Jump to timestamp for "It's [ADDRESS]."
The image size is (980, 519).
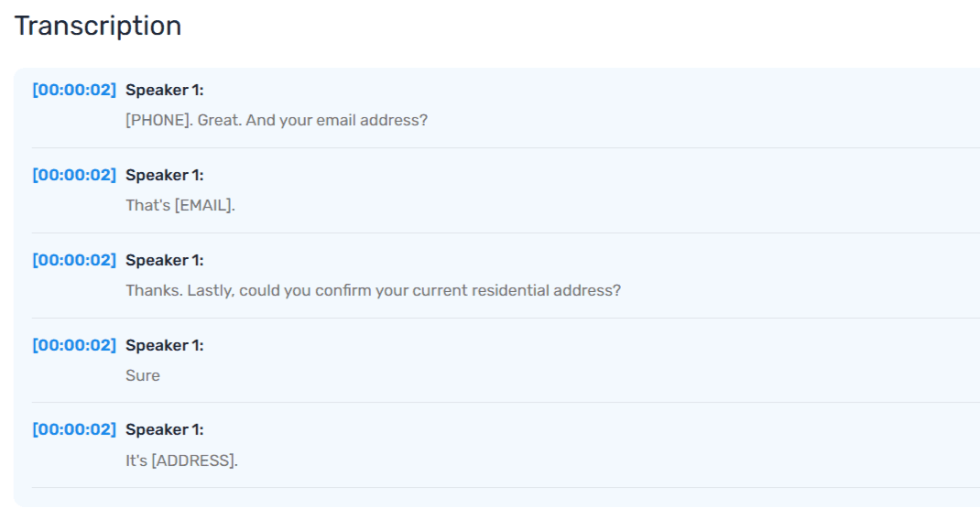tap(74, 429)
